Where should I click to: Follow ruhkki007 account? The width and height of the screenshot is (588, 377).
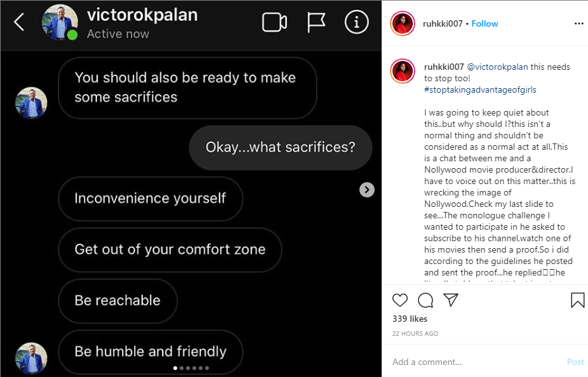(x=484, y=23)
